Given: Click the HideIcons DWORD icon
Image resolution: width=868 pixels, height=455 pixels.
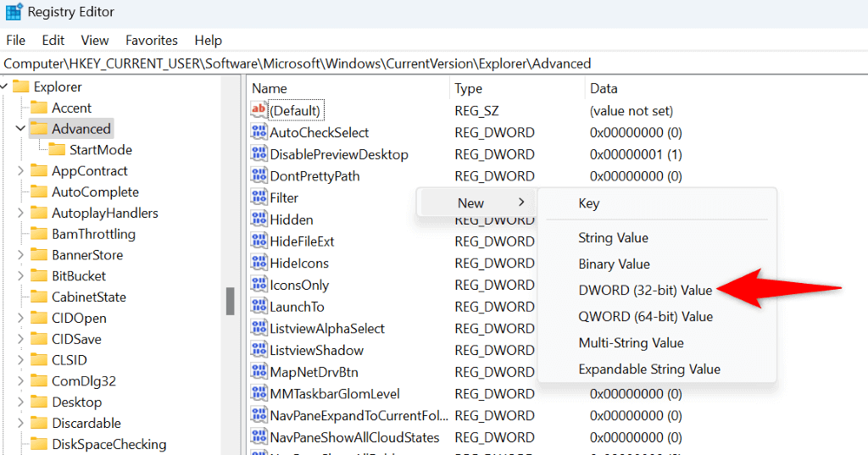Looking at the screenshot, I should pos(259,263).
